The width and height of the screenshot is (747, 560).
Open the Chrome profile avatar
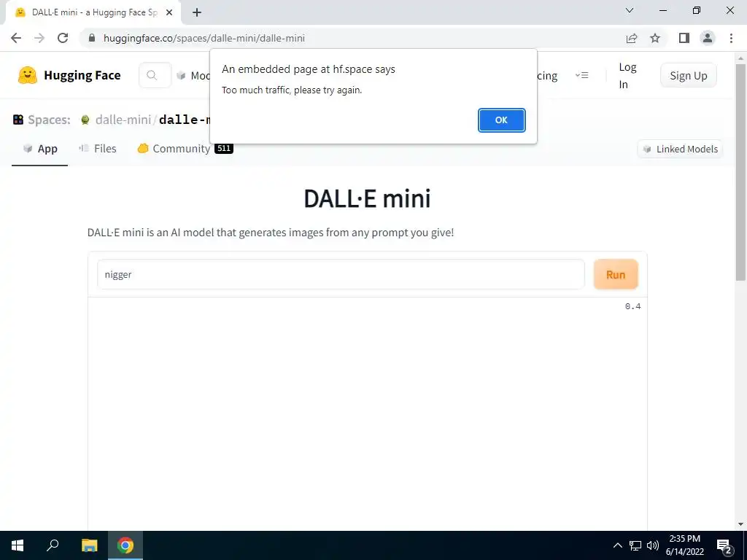coord(708,38)
